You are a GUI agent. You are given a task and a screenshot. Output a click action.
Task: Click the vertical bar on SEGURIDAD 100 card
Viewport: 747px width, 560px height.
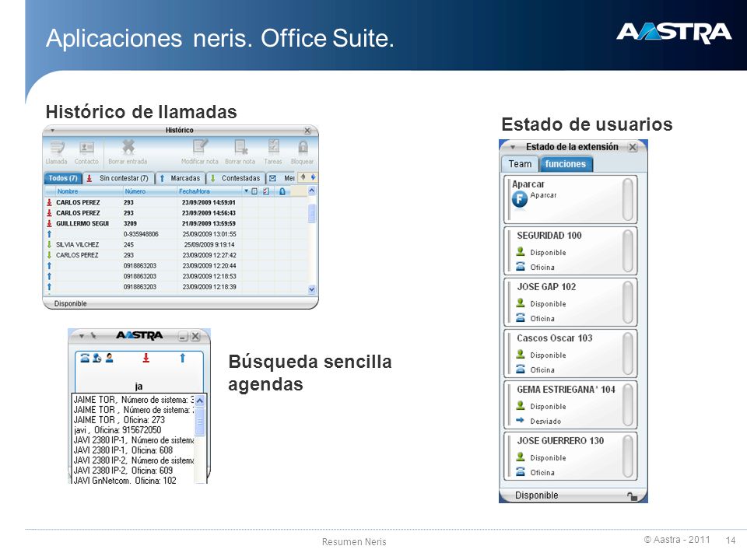(629, 251)
